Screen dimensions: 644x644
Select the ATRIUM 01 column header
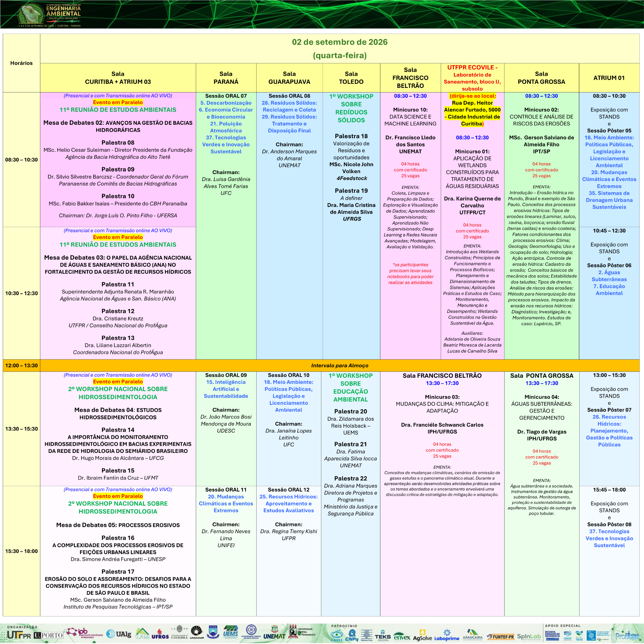[609, 78]
